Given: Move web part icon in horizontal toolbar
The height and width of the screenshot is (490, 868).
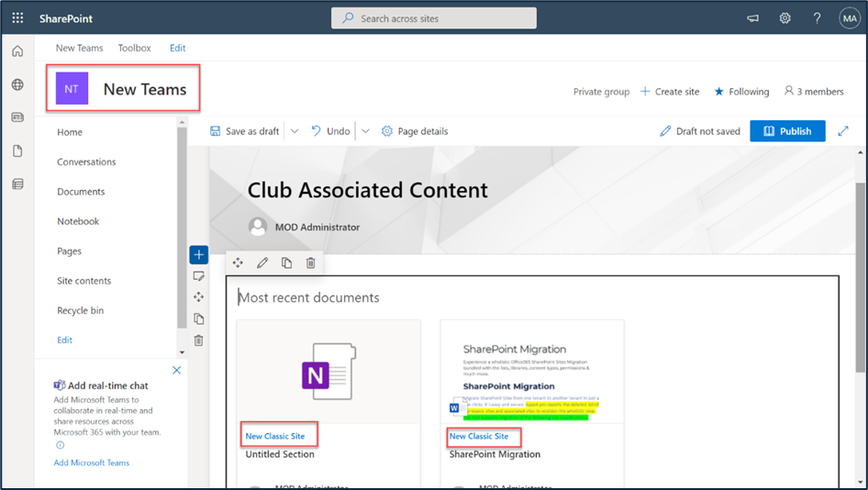Looking at the screenshot, I should pos(238,263).
